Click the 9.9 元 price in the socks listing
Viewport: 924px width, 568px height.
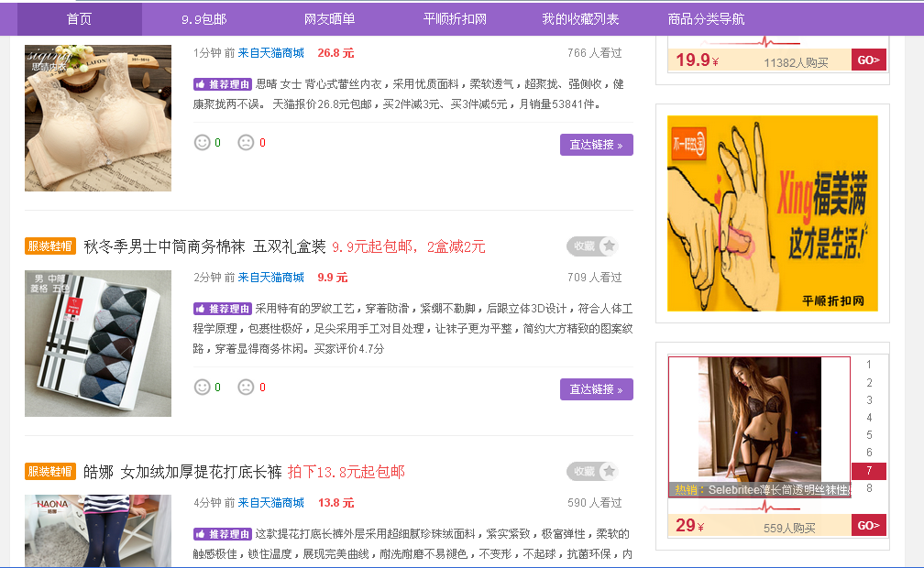tap(333, 278)
